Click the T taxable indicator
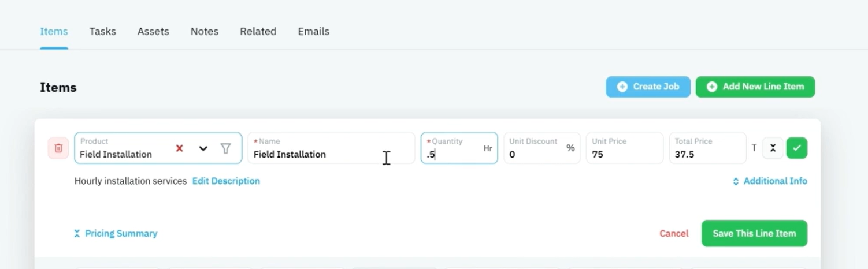868x269 pixels. [x=754, y=148]
